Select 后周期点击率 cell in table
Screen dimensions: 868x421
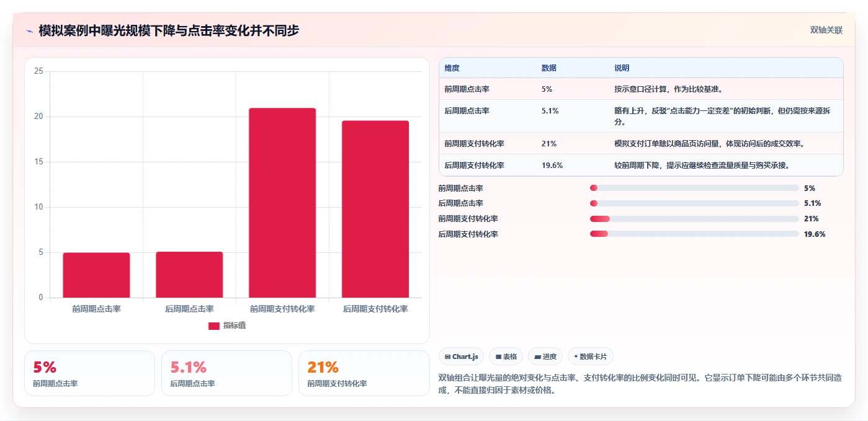[x=467, y=111]
